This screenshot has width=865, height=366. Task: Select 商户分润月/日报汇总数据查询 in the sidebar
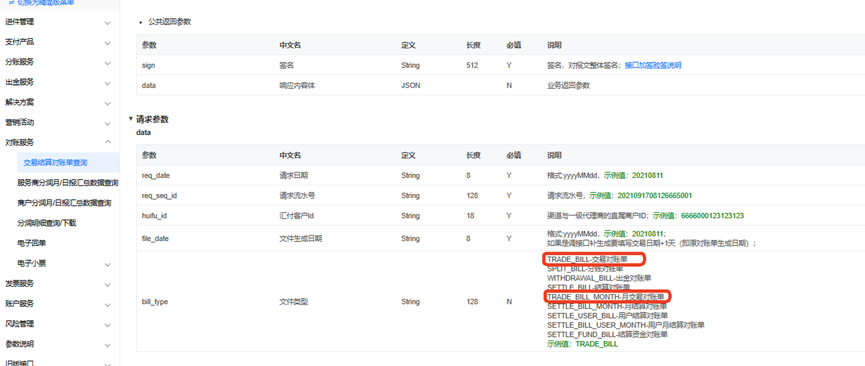pos(65,203)
